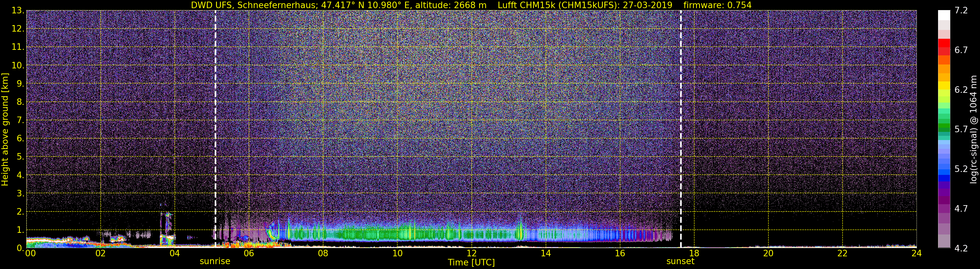Click the time axis tick '20'
Viewport: 980px width, 269px height.
768,254
